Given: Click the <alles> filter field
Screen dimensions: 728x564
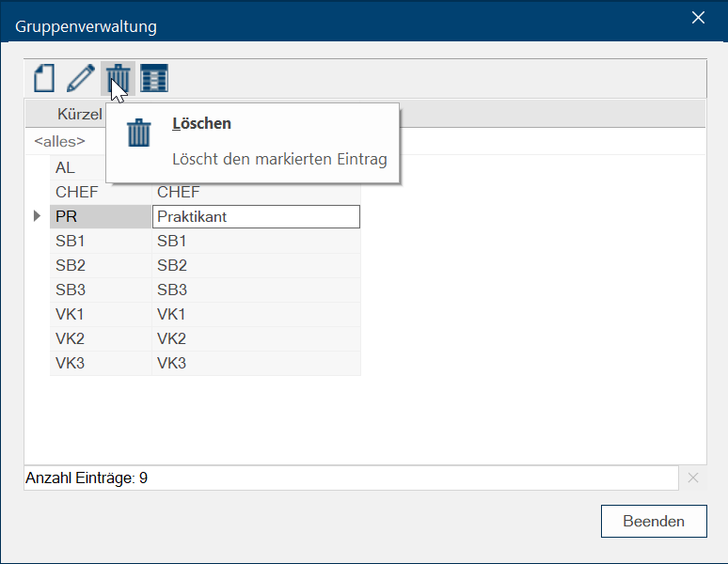Looking at the screenshot, I should 60,142.
